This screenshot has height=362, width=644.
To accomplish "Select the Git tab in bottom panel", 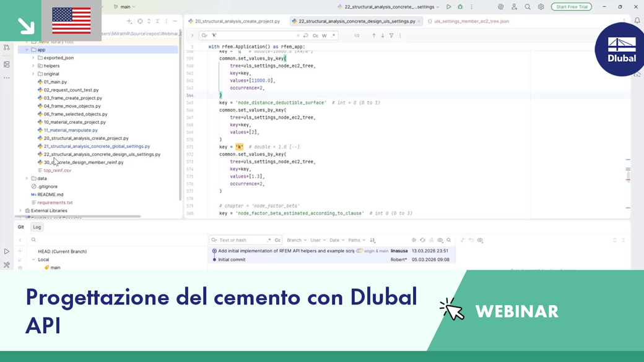I will (20, 227).
